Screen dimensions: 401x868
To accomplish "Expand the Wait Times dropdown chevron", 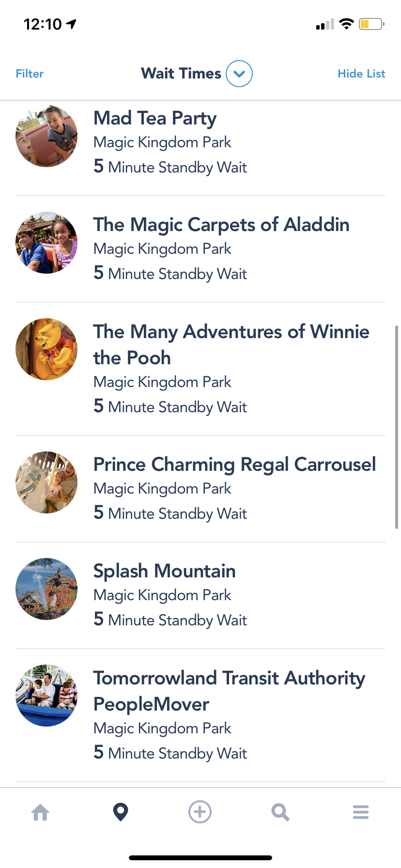I will tap(239, 74).
